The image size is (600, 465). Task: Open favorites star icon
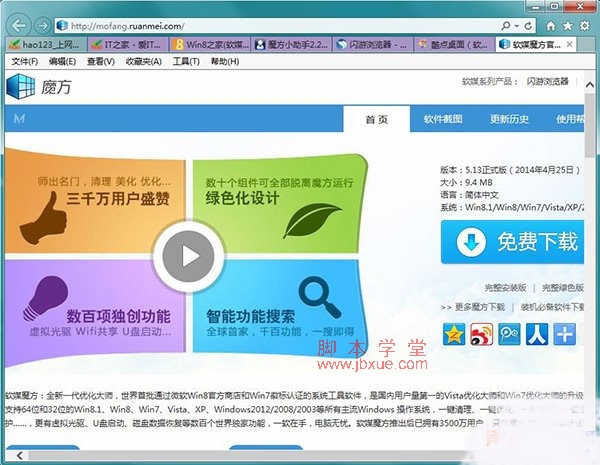(x=568, y=26)
